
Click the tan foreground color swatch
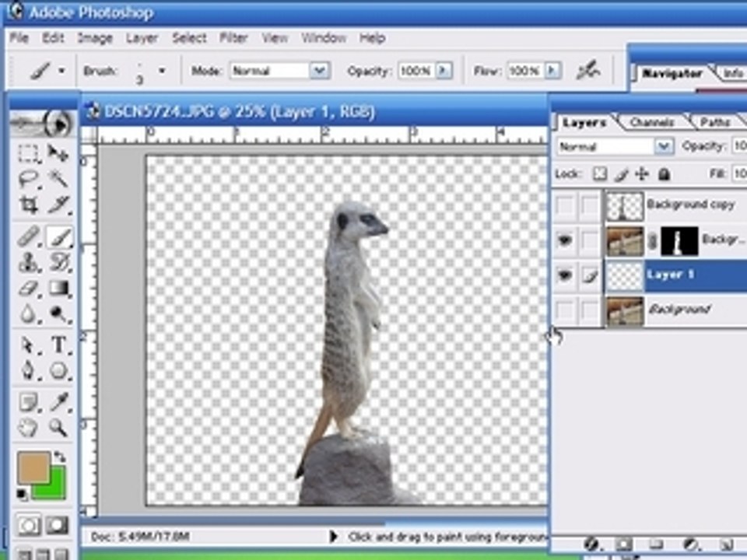coord(33,467)
